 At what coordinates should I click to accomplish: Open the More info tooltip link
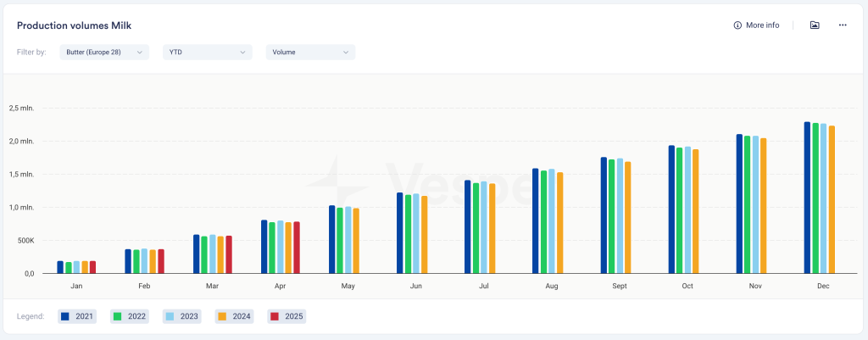click(x=756, y=25)
